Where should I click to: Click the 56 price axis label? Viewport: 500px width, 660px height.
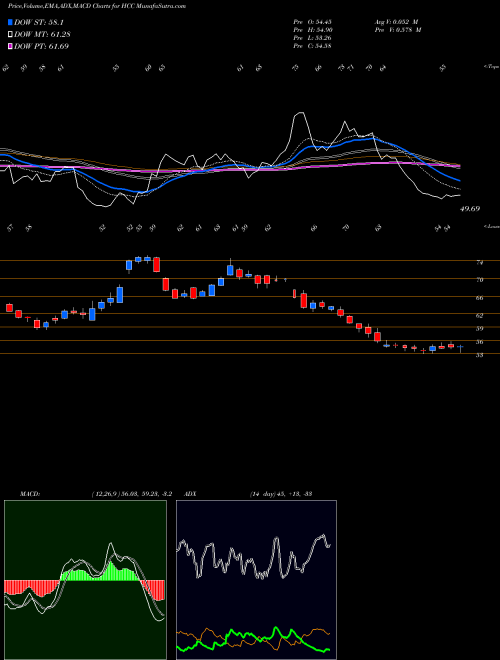(479, 342)
